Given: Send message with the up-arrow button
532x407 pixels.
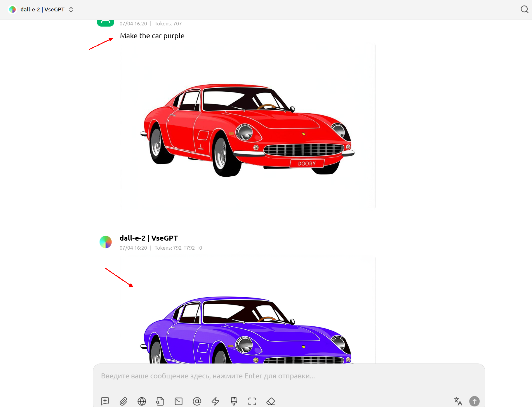Looking at the screenshot, I should point(474,401).
